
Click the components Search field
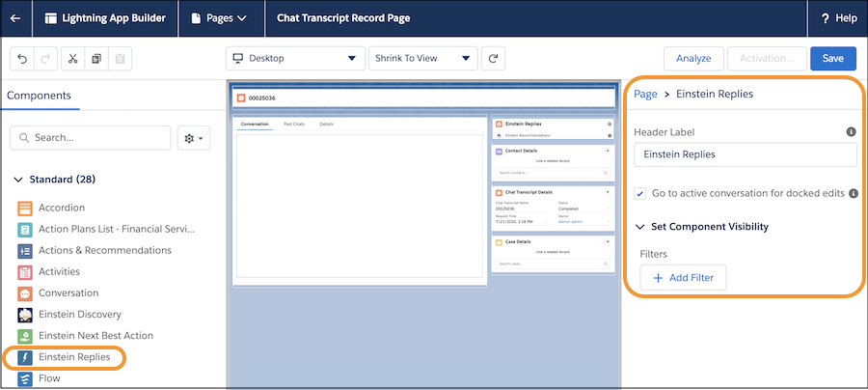(91, 138)
